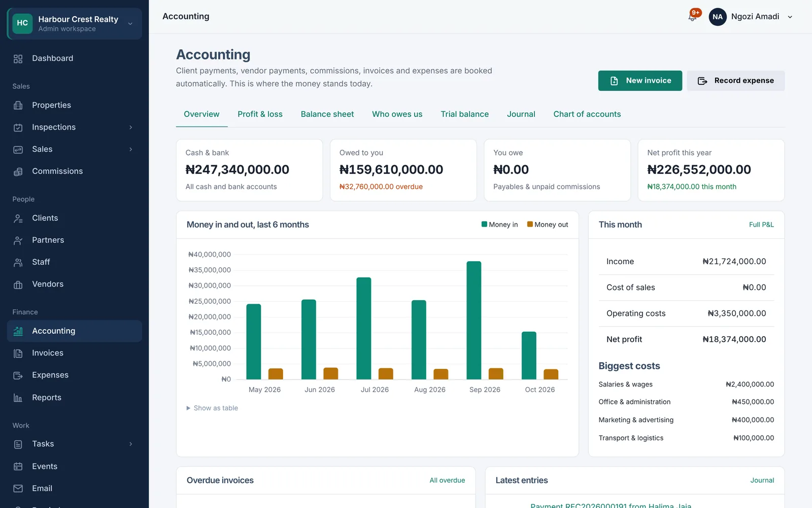Click the New invoice button
The width and height of the screenshot is (812, 508).
point(640,81)
